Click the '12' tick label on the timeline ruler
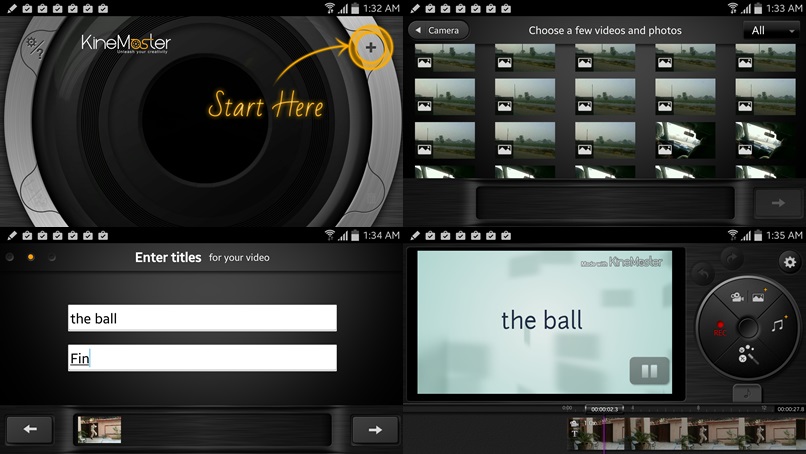806x454 pixels. click(764, 408)
